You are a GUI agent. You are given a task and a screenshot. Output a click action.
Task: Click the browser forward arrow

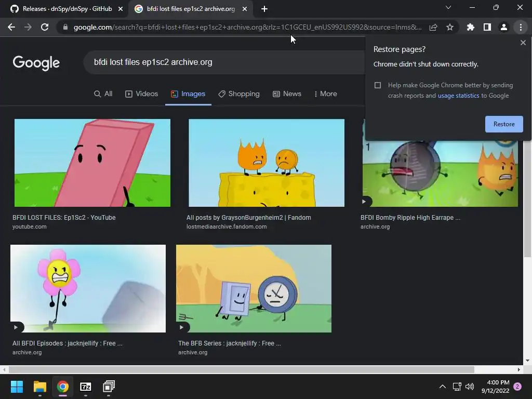28,27
